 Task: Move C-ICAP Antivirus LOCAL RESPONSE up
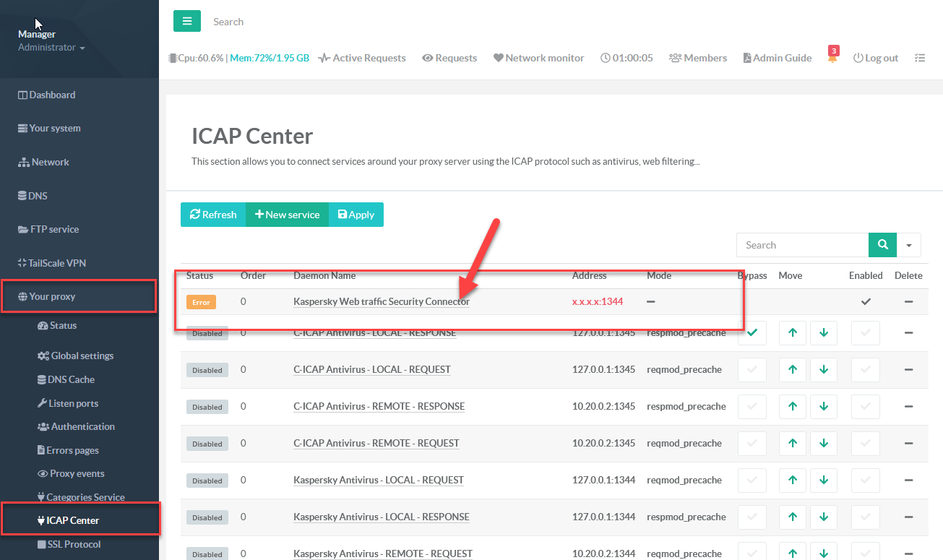(x=793, y=333)
